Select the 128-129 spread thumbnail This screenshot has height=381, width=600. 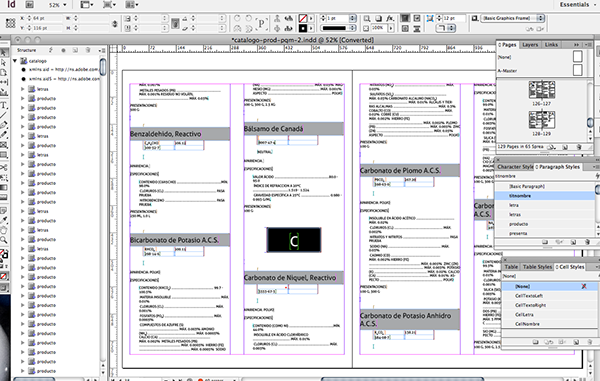tap(541, 120)
